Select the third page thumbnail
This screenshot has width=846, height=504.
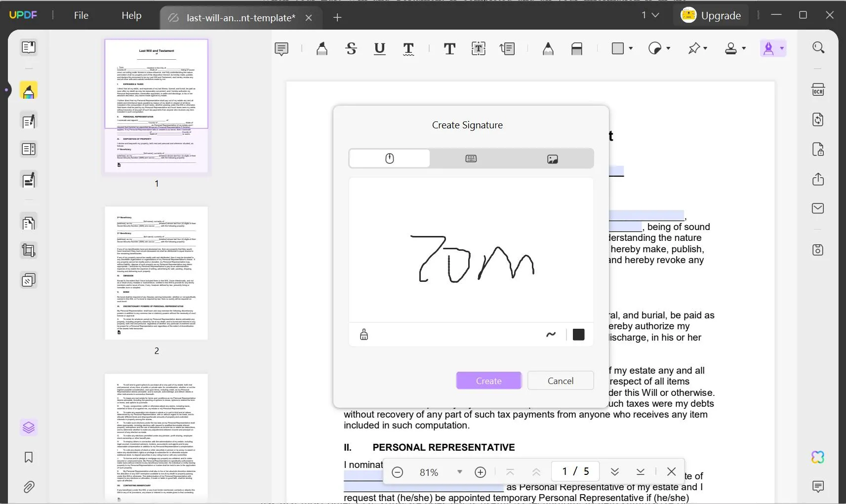tap(157, 438)
